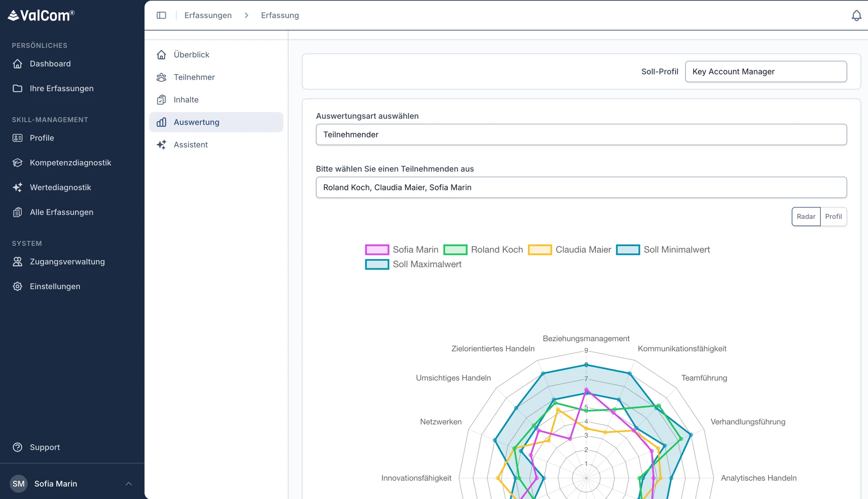This screenshot has width=868, height=499.
Task: Open Soll-Profil Key Account Manager dropdown
Action: tap(766, 72)
